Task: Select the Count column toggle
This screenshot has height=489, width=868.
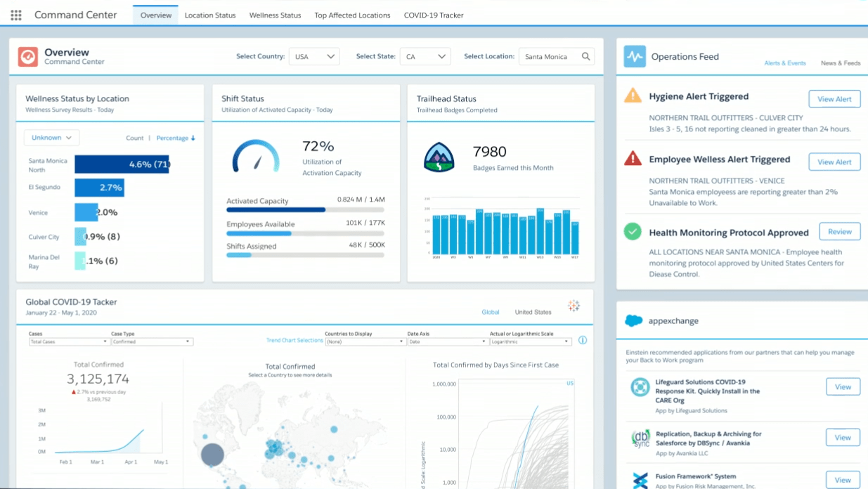Action: click(x=134, y=138)
